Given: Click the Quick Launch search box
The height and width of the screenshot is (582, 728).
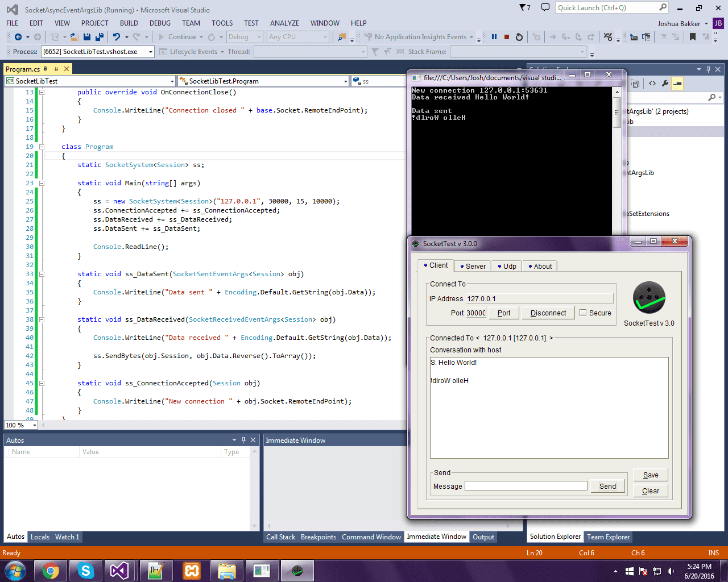Looking at the screenshot, I should tap(611, 7).
